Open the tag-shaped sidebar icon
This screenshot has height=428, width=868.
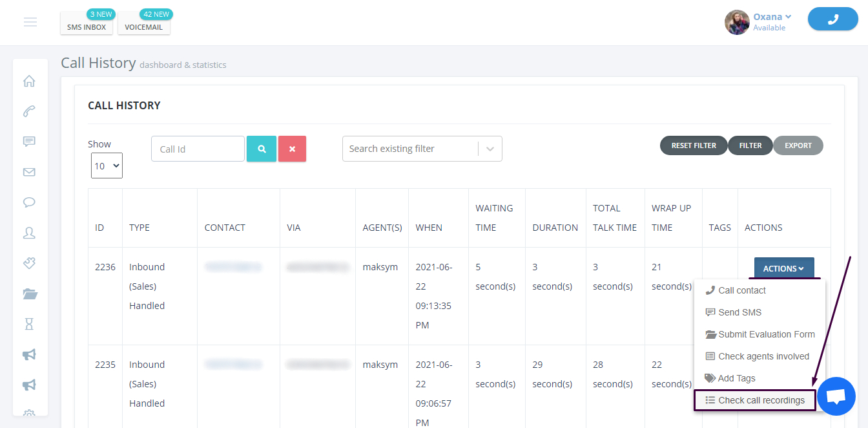click(29, 263)
